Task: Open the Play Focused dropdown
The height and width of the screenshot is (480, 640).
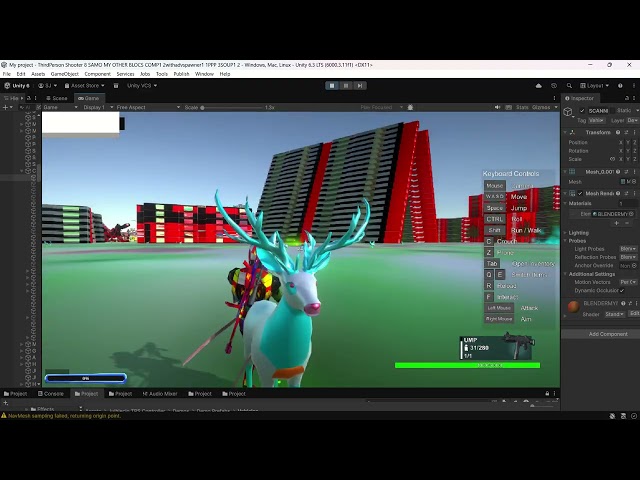Action: coord(381,107)
